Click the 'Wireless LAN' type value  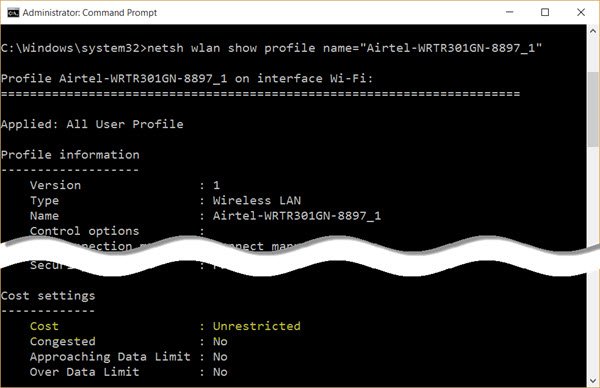pyautogui.click(x=257, y=201)
